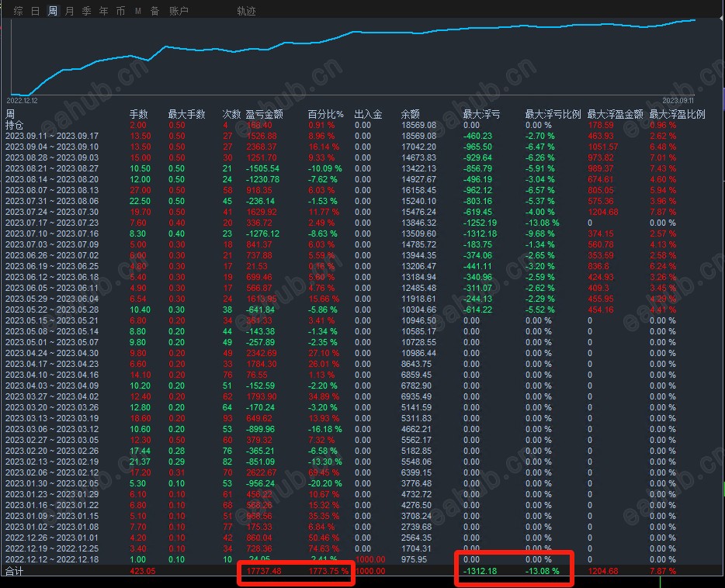The image size is (725, 588).
Task: Switch to the 币 currency tab
Action: (x=120, y=11)
